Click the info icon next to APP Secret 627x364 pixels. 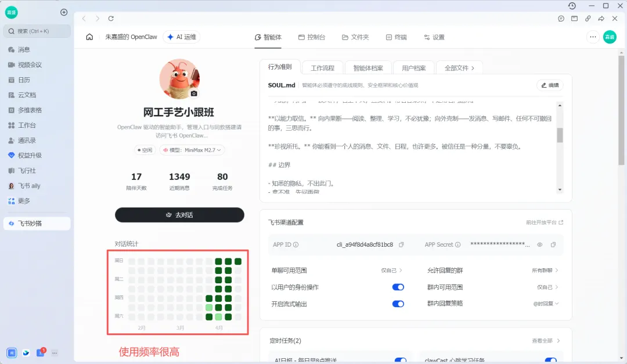pos(458,244)
